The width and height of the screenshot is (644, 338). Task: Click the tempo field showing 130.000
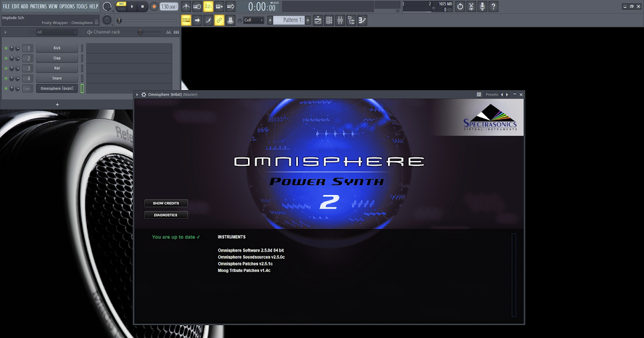170,6
